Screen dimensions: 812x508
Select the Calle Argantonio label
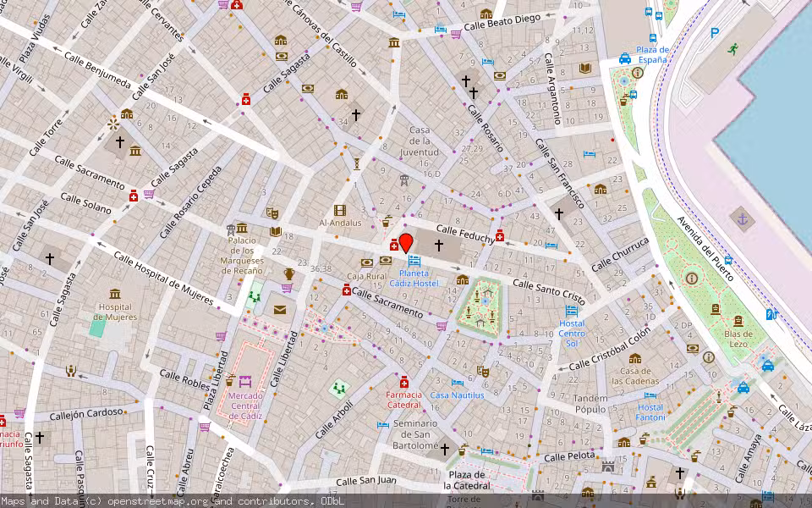(551, 89)
